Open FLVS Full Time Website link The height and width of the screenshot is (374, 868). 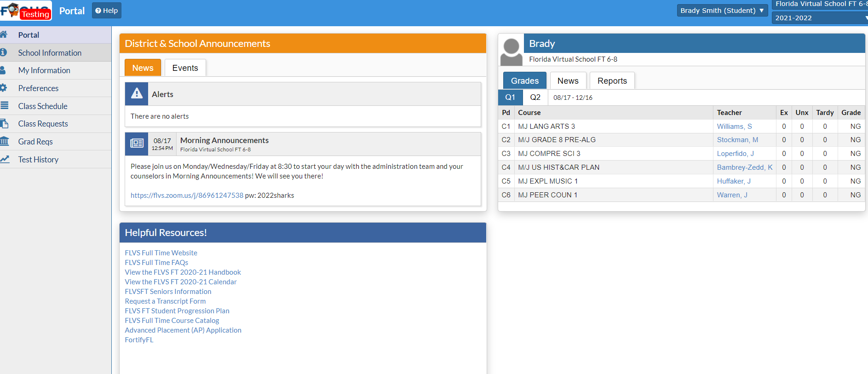(x=161, y=253)
